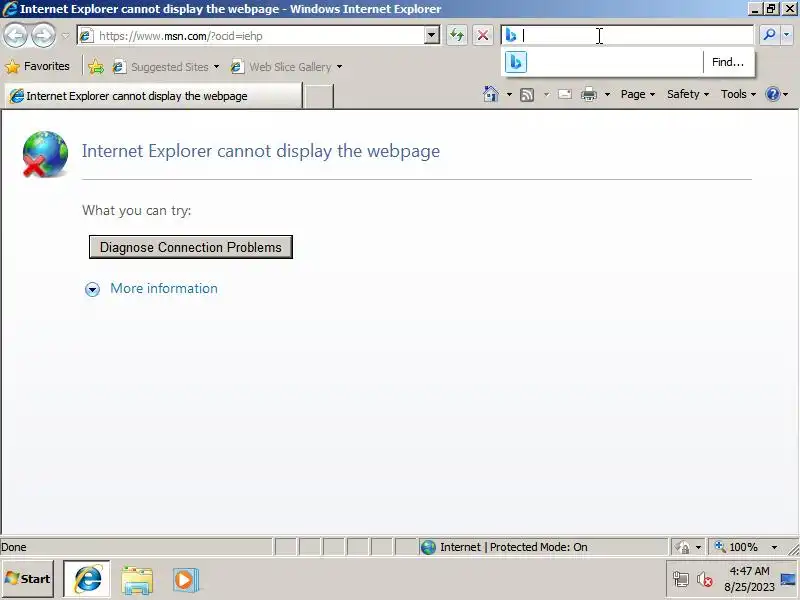Select the 'Internet Explorer cannot display' tab
This screenshot has width=800, height=600.
(153, 96)
